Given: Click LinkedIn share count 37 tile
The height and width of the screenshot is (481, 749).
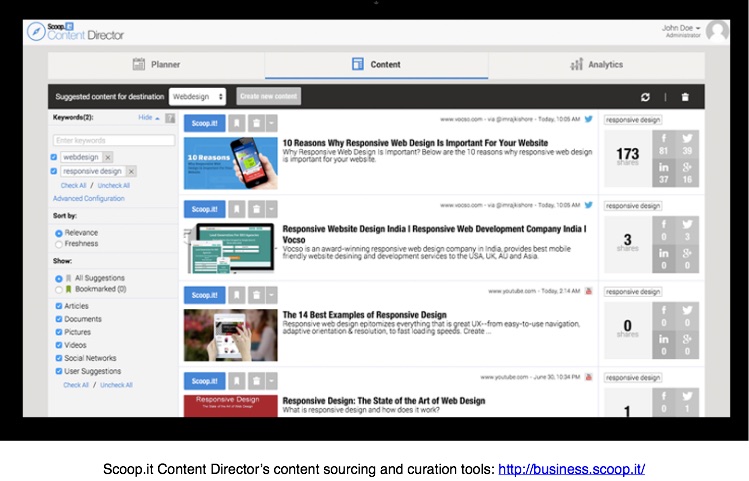Looking at the screenshot, I should [663, 173].
